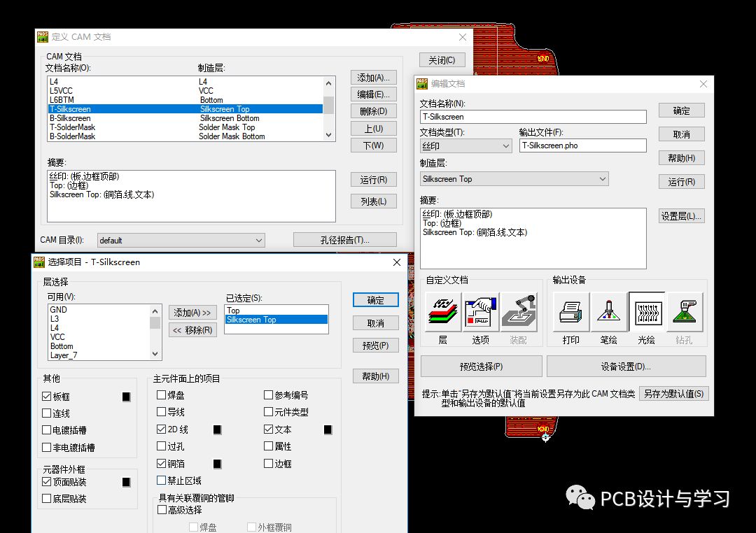This screenshot has width=756, height=533.
Task: Click the 添加(A) >> button
Action: (192, 313)
